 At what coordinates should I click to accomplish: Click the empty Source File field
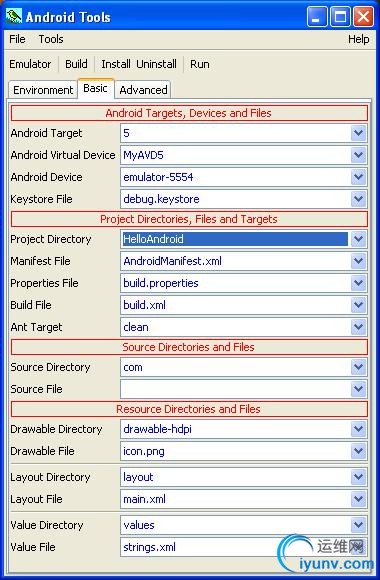[x=235, y=389]
